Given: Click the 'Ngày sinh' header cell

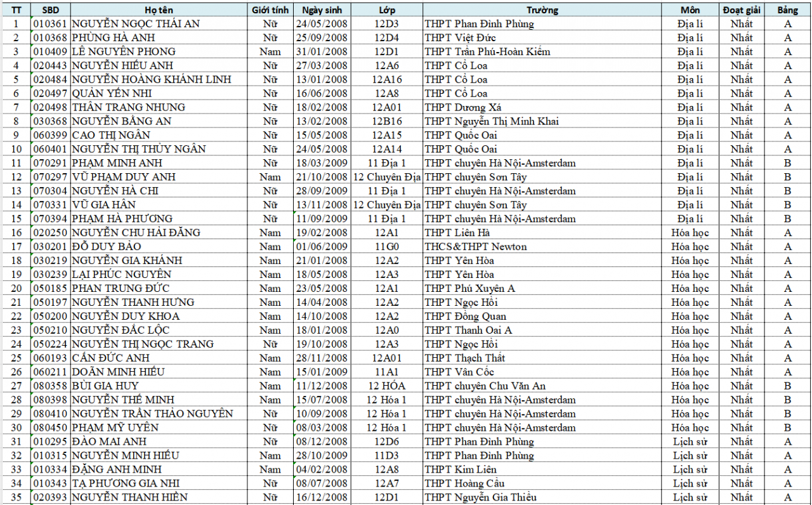Looking at the screenshot, I should (x=322, y=10).
